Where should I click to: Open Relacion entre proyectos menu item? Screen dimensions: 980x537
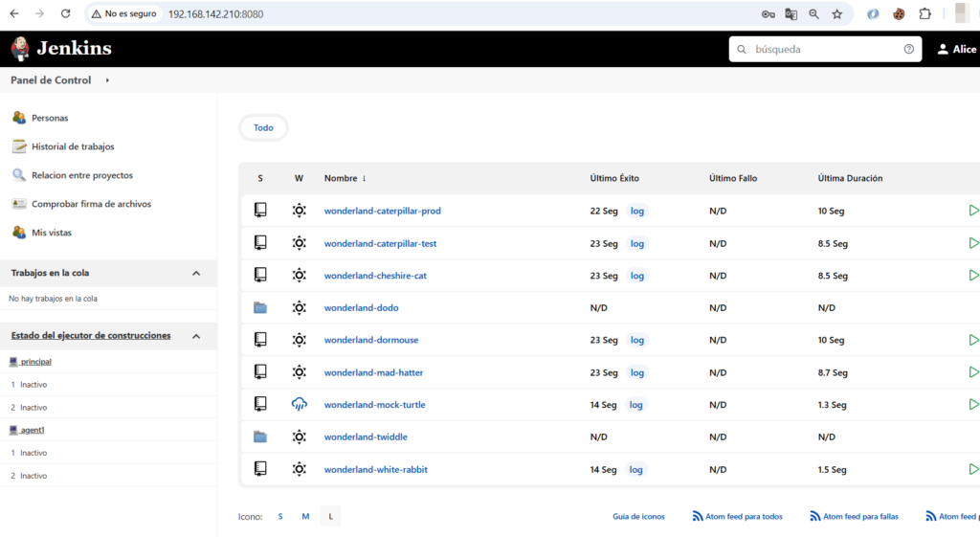pyautogui.click(x=82, y=175)
